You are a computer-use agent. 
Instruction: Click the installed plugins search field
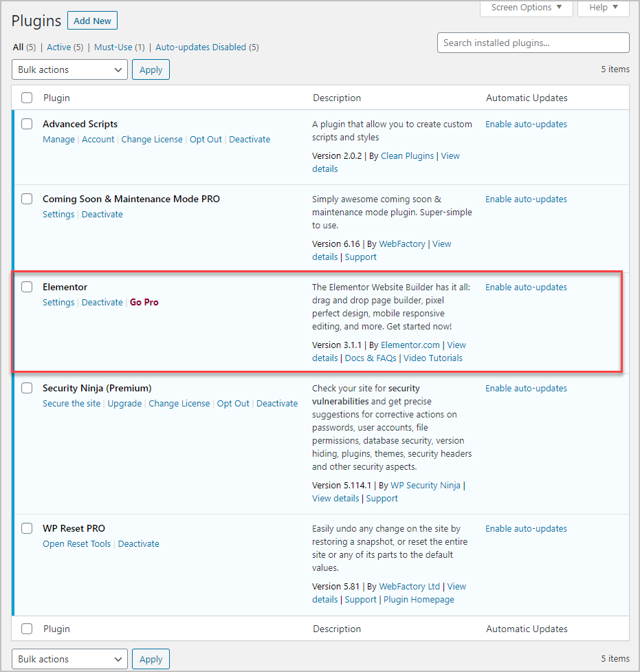[533, 43]
